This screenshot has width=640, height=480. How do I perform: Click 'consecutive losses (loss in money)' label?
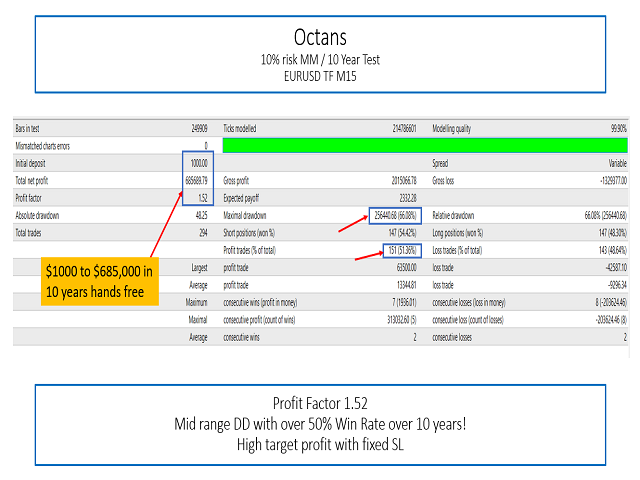pos(469,302)
